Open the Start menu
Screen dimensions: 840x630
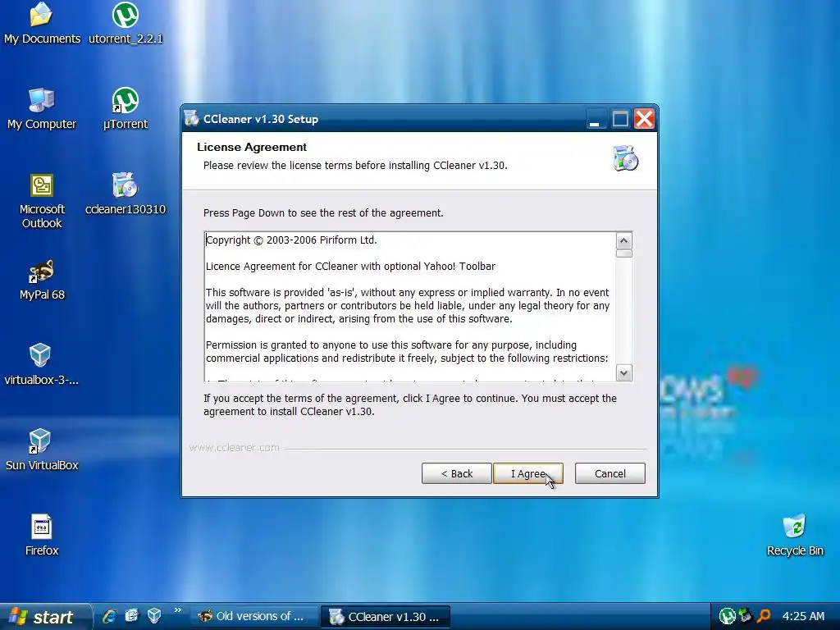point(45,617)
